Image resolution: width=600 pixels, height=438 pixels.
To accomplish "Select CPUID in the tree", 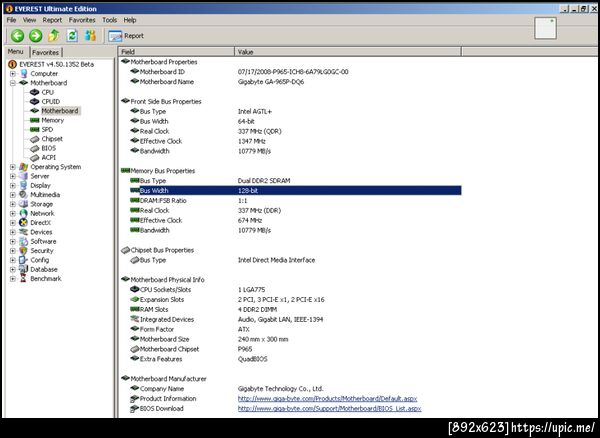I will (x=51, y=101).
